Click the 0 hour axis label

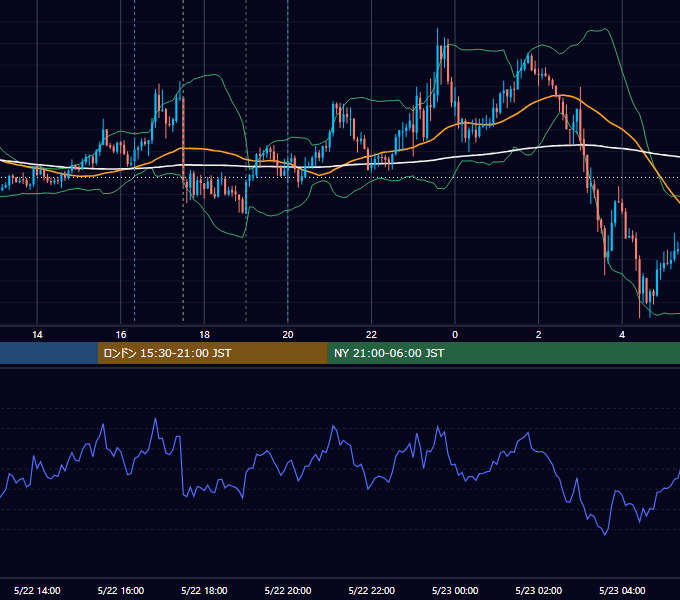pyautogui.click(x=455, y=335)
